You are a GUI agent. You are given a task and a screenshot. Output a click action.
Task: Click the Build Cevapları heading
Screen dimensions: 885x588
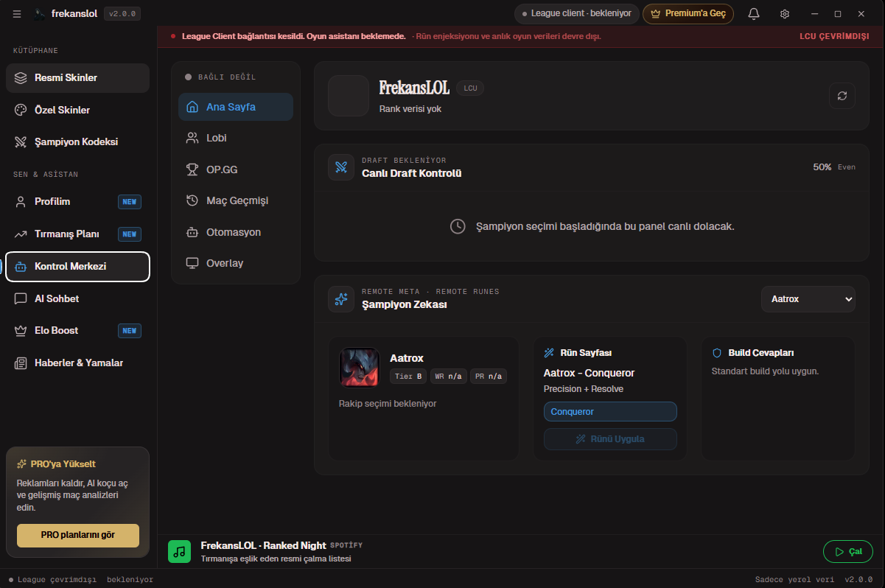pyautogui.click(x=761, y=353)
